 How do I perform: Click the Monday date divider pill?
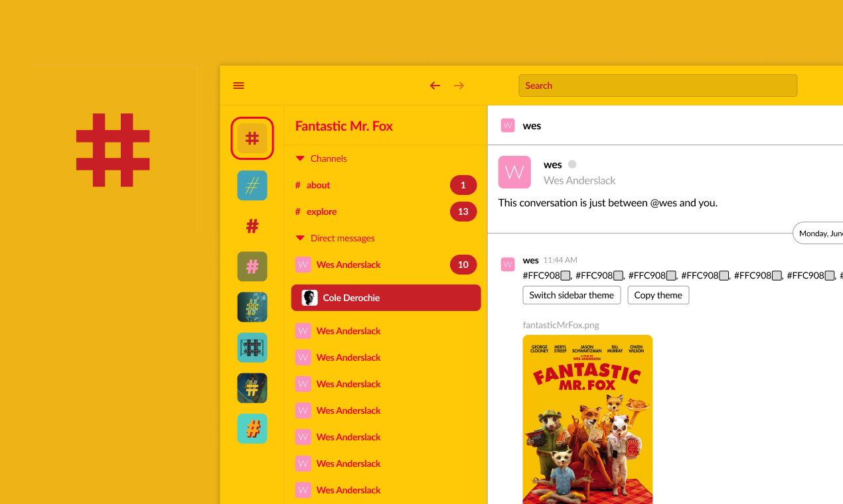click(818, 233)
